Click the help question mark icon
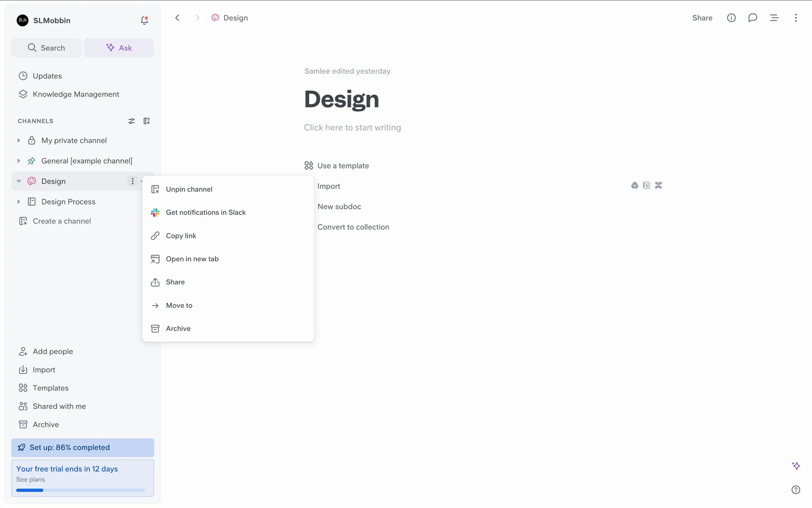 coord(796,490)
